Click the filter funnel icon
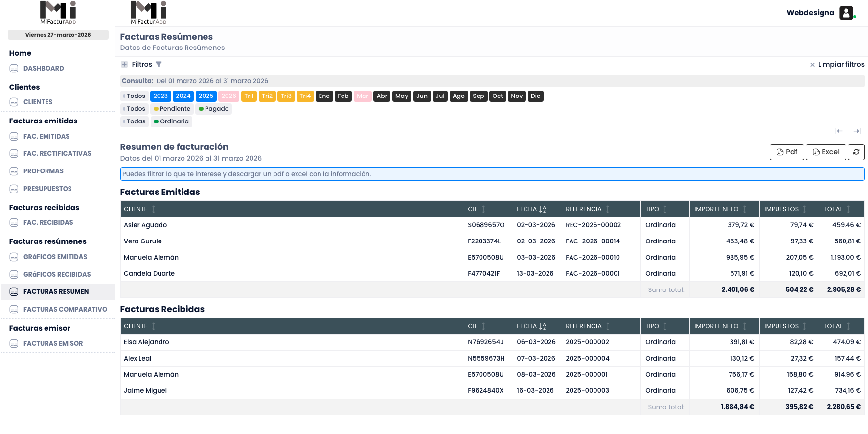This screenshot has width=868, height=434. [159, 64]
